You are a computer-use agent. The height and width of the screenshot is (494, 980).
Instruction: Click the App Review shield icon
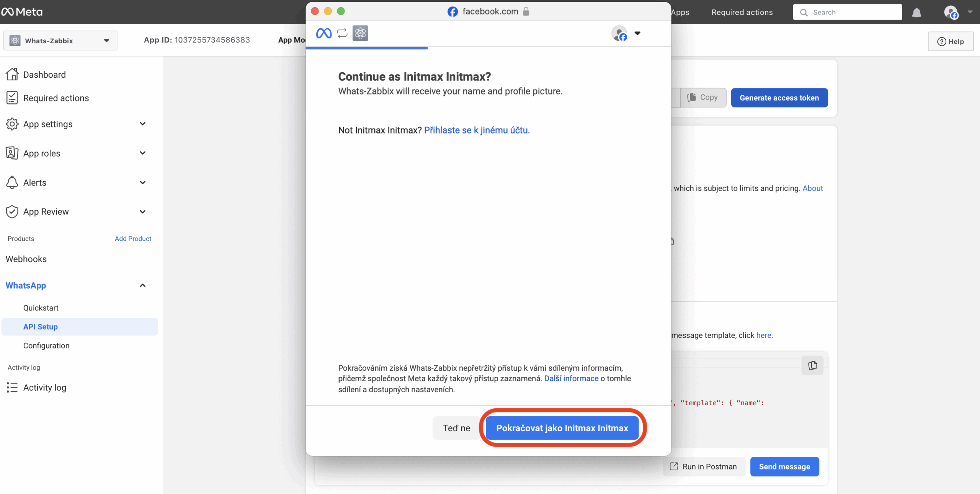[12, 212]
